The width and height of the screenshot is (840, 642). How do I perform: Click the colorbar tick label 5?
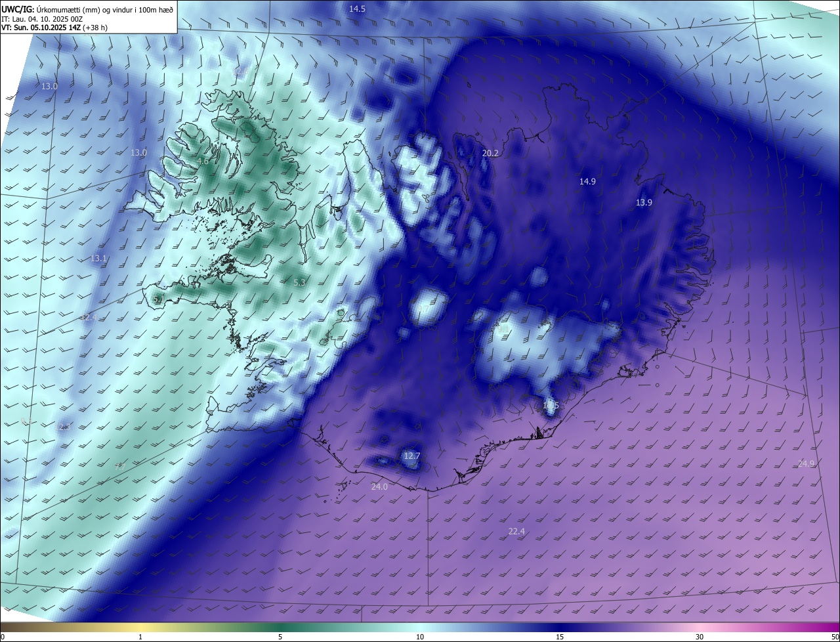pyautogui.click(x=280, y=637)
